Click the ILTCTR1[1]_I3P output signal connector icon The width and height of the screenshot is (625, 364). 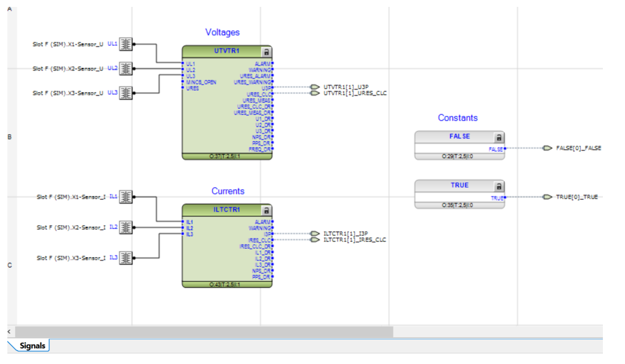pyautogui.click(x=316, y=233)
